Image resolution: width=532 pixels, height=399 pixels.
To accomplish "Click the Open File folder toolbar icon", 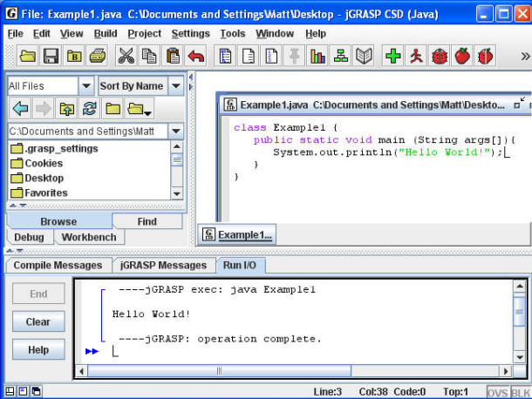I will pos(28,56).
